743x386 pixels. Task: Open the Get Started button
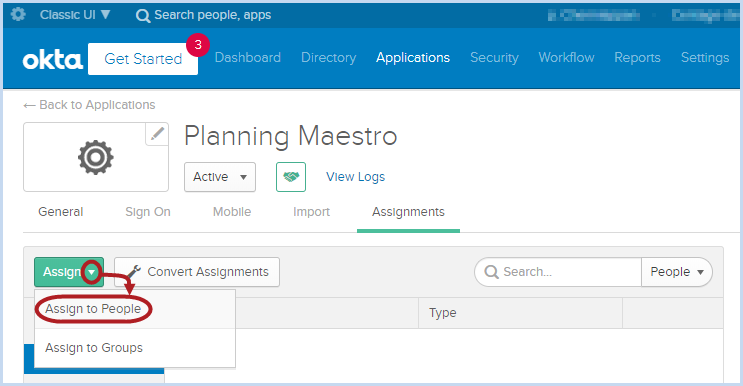pos(143,59)
